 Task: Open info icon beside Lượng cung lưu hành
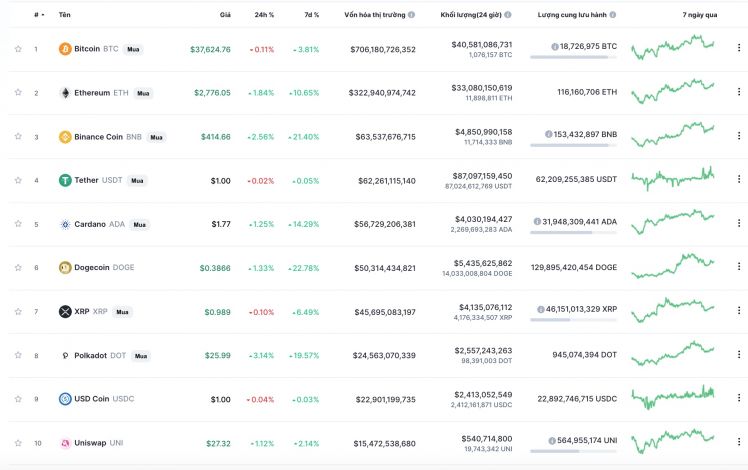[x=613, y=15]
